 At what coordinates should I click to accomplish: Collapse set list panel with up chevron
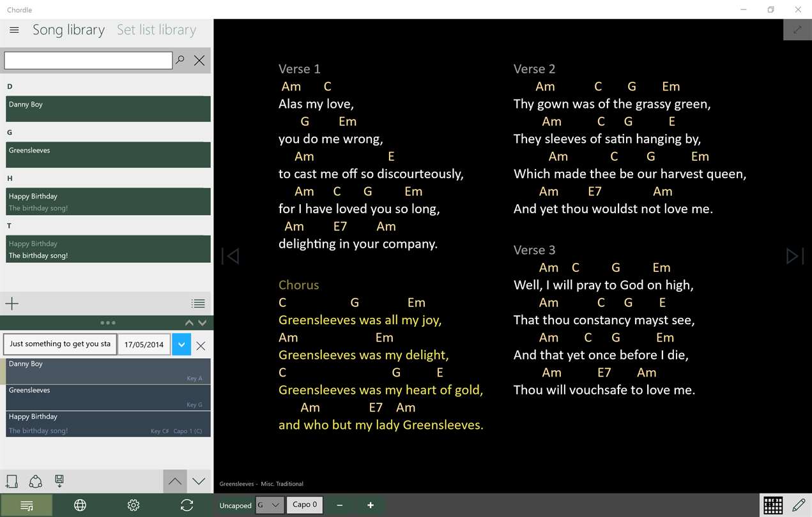(189, 323)
